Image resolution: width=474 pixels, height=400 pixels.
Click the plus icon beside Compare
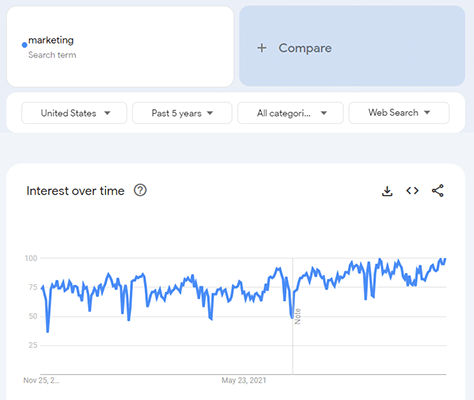click(x=262, y=48)
